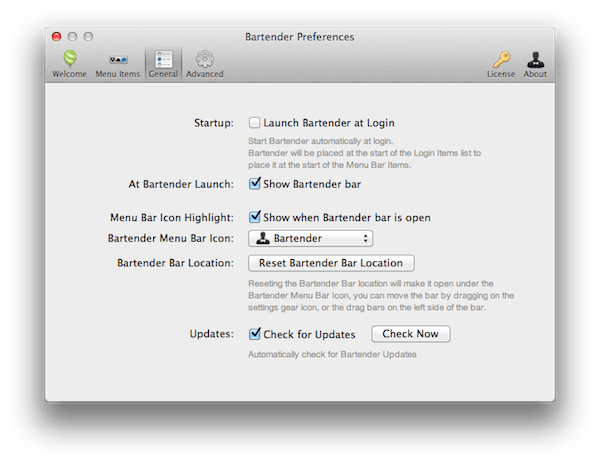Click 'Start Bartender automatically at login.' text
This screenshot has height=464, width=600.
[321, 141]
